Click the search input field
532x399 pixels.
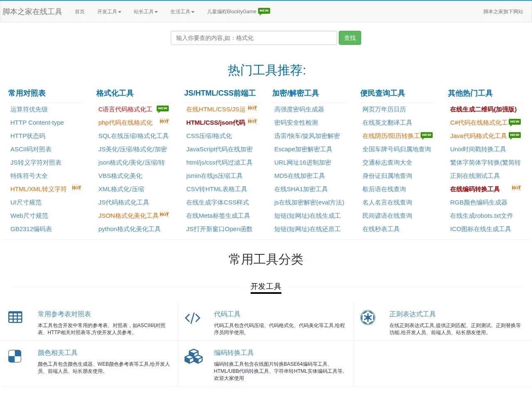pos(254,37)
